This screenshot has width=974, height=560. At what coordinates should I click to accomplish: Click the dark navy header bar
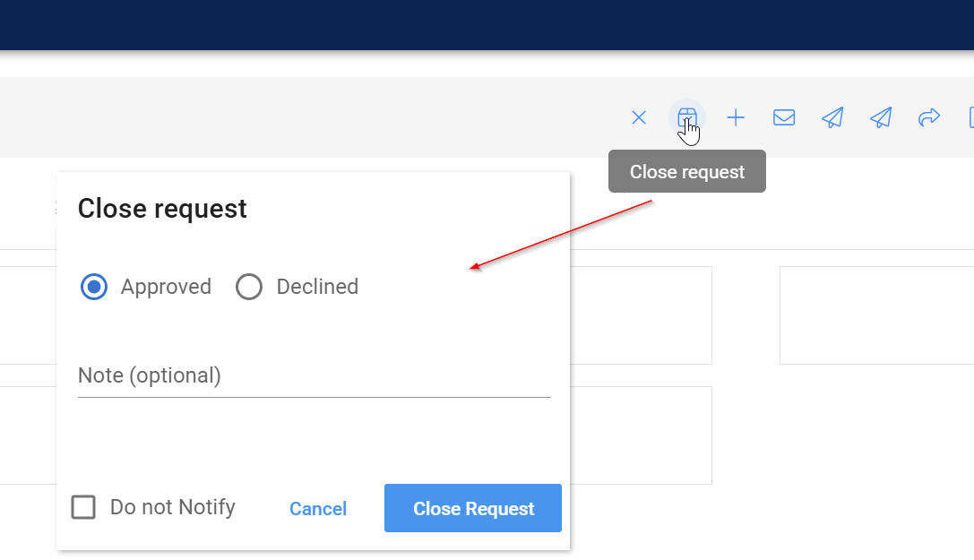point(487,24)
